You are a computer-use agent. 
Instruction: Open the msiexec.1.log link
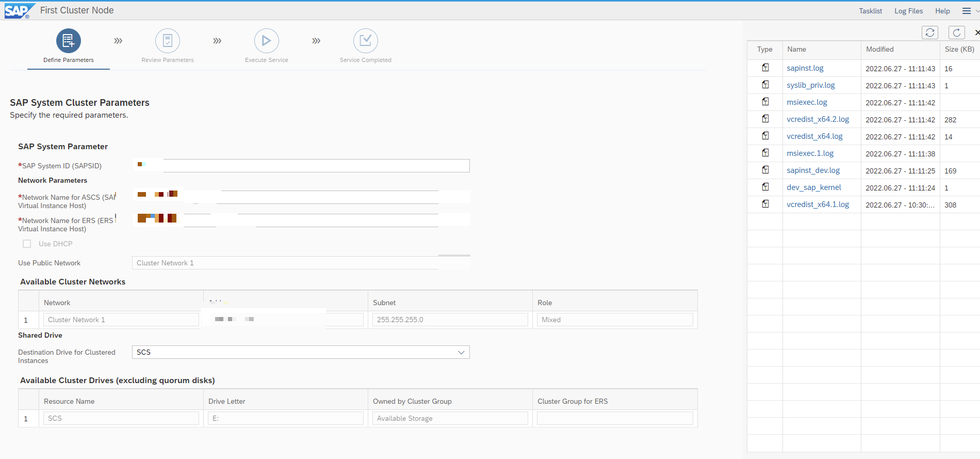coord(810,153)
